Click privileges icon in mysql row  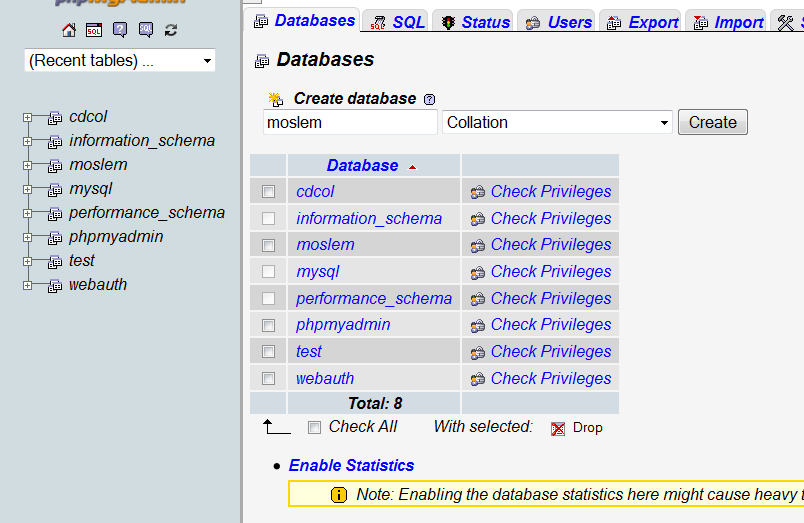coord(478,272)
